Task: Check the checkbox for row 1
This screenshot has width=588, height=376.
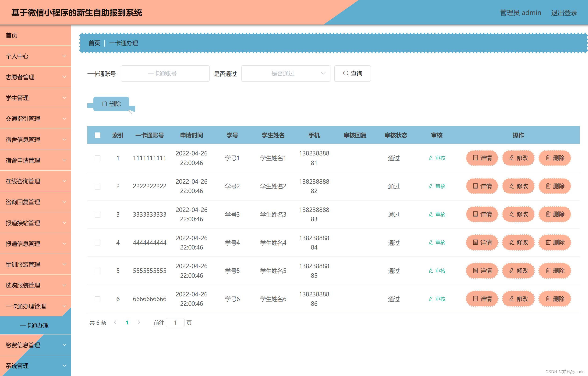Action: (x=97, y=158)
